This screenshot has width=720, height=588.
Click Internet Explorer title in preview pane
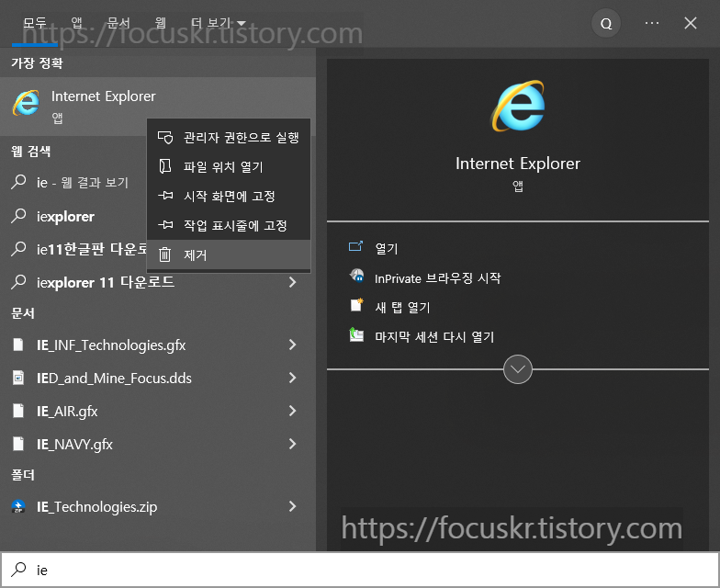tap(518, 164)
